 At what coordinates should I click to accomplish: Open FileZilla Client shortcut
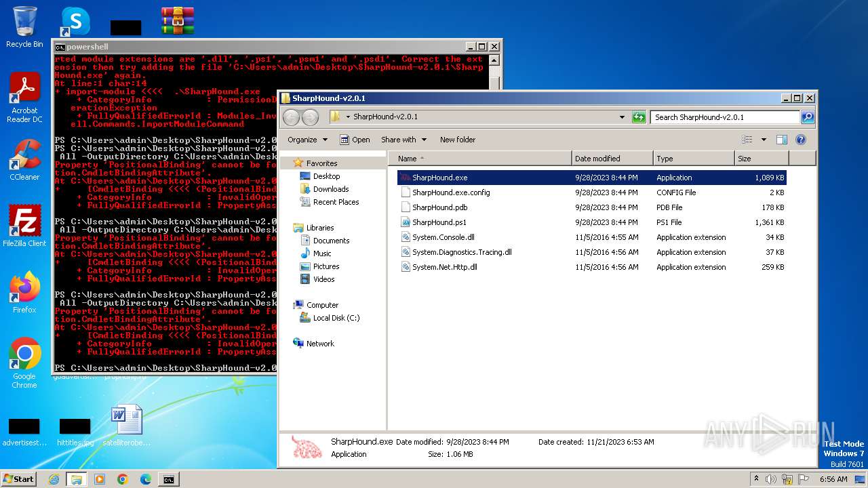(x=24, y=226)
